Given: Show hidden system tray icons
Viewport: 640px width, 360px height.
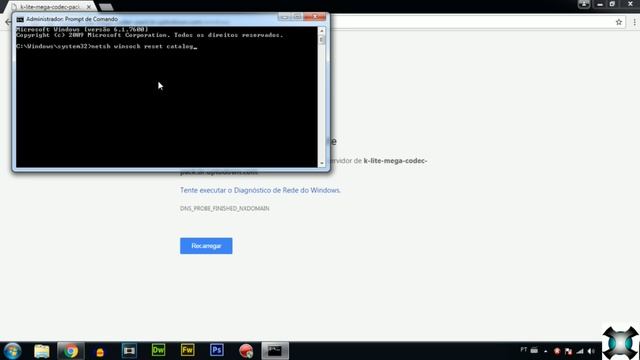Looking at the screenshot, I should pos(546,351).
